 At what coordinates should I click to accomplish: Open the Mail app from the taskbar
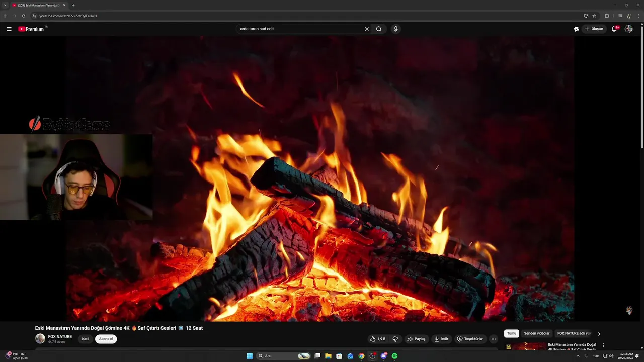(x=350, y=356)
